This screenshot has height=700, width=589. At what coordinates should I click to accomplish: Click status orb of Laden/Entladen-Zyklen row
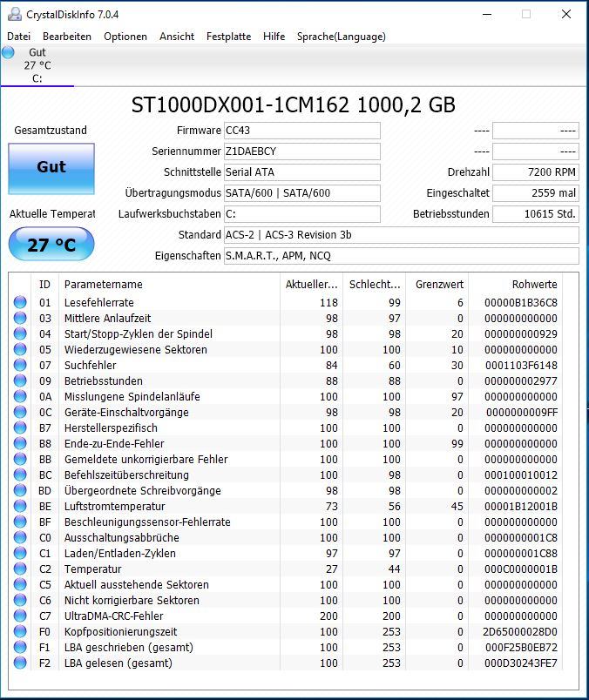point(20,553)
